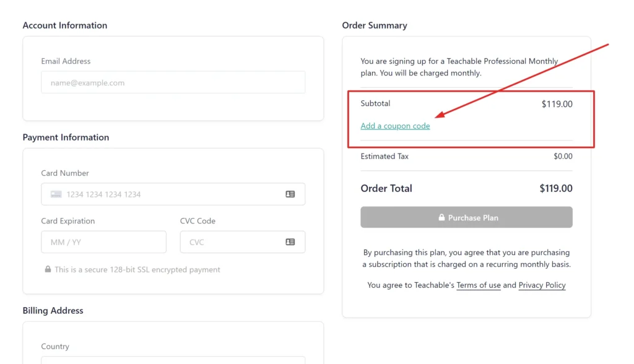
Task: Click inside the CVC Code field
Action: 235,242
